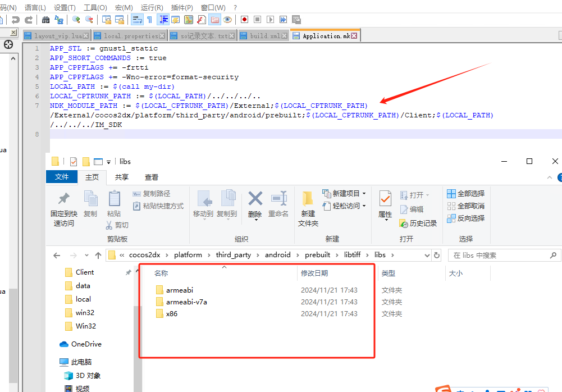This screenshot has width=562, height=392.
Task: Expand the address bar history dropdown
Action: [x=427, y=256]
